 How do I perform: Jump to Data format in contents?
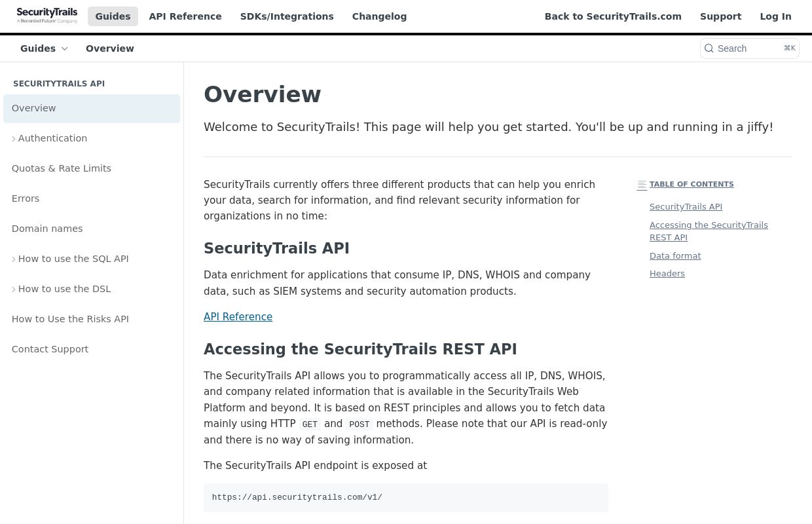pyautogui.click(x=675, y=256)
